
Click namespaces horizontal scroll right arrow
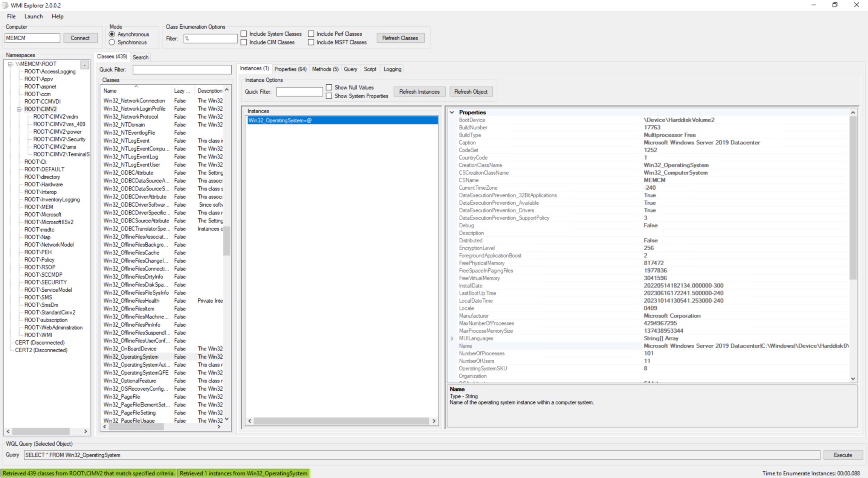tap(86, 431)
